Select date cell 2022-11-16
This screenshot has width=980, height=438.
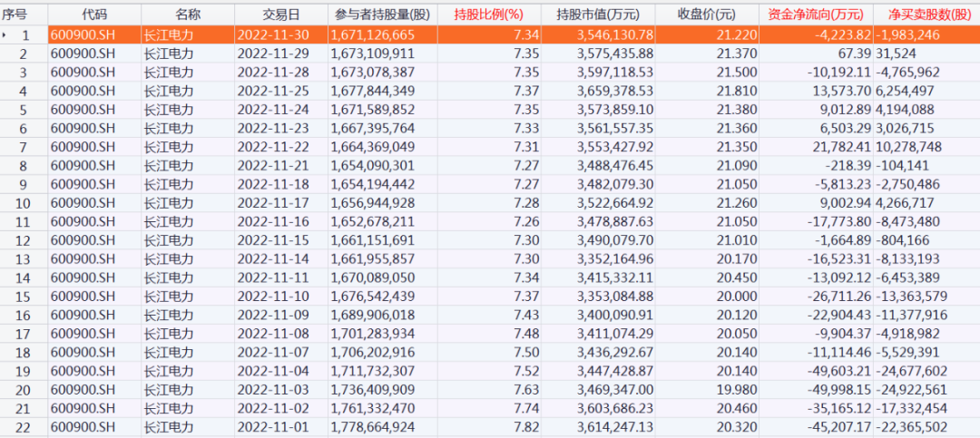point(273,222)
